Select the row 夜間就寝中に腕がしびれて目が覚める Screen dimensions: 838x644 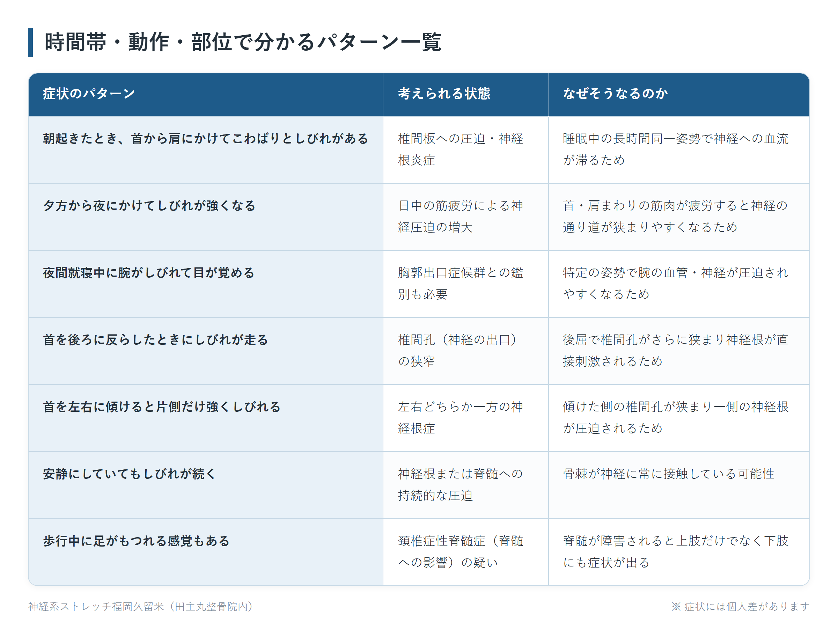pos(419,284)
